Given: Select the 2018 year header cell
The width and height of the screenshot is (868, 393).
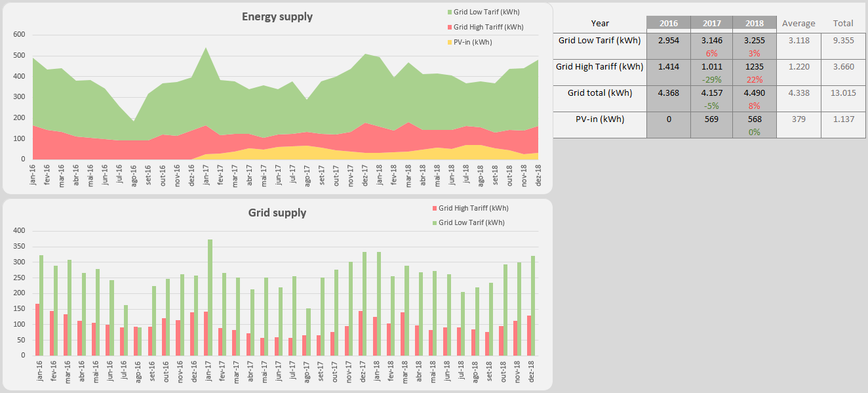Looking at the screenshot, I should point(755,23).
